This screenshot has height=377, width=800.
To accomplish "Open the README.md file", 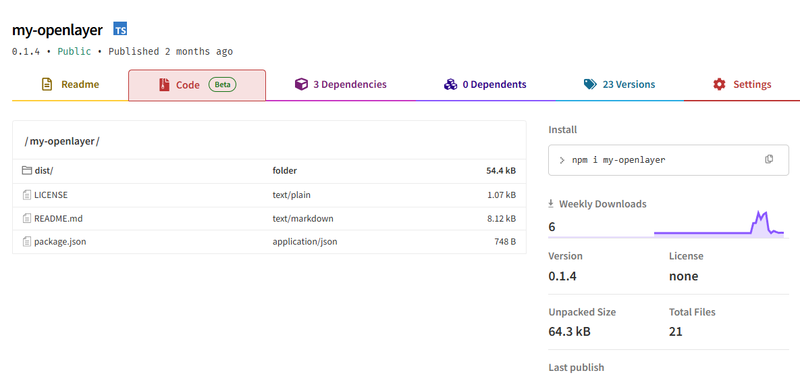I will click(58, 218).
